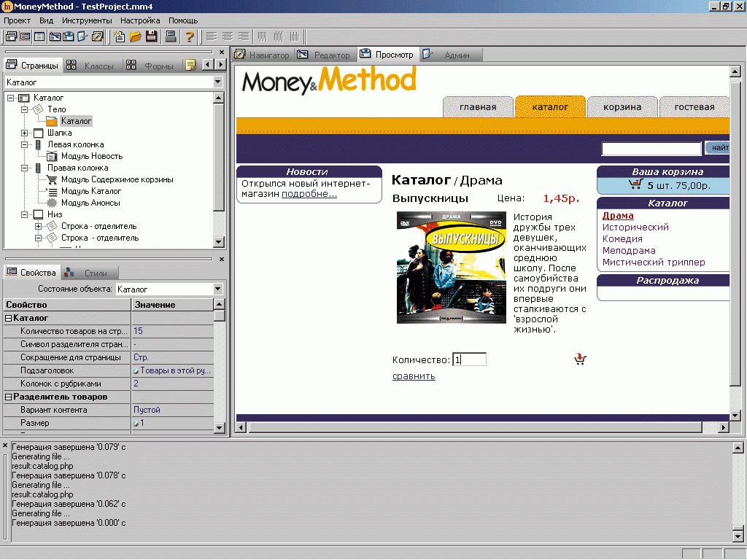This screenshot has width=747, height=560.
Task: Open the корзина tab in previewed site
Action: pyautogui.click(x=622, y=107)
